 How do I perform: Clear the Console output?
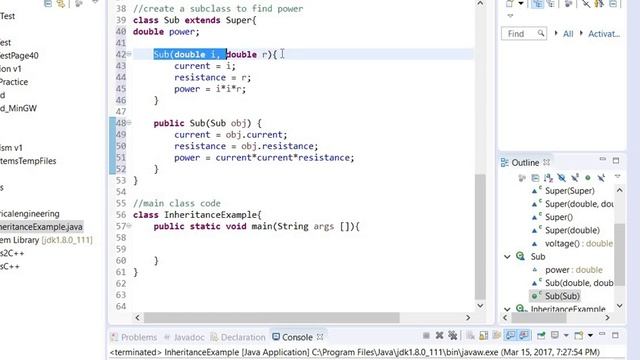pos(471,336)
